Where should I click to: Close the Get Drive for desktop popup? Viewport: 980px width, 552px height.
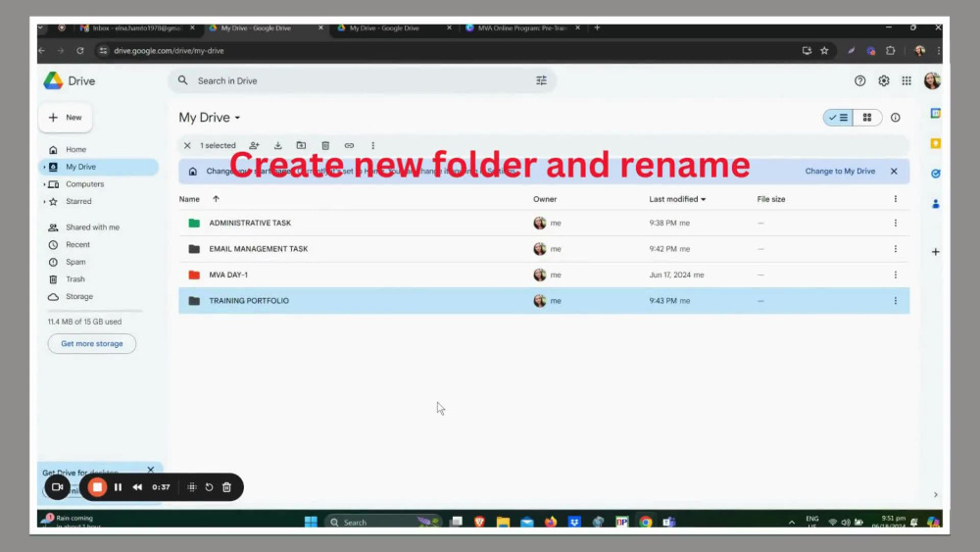pos(151,470)
